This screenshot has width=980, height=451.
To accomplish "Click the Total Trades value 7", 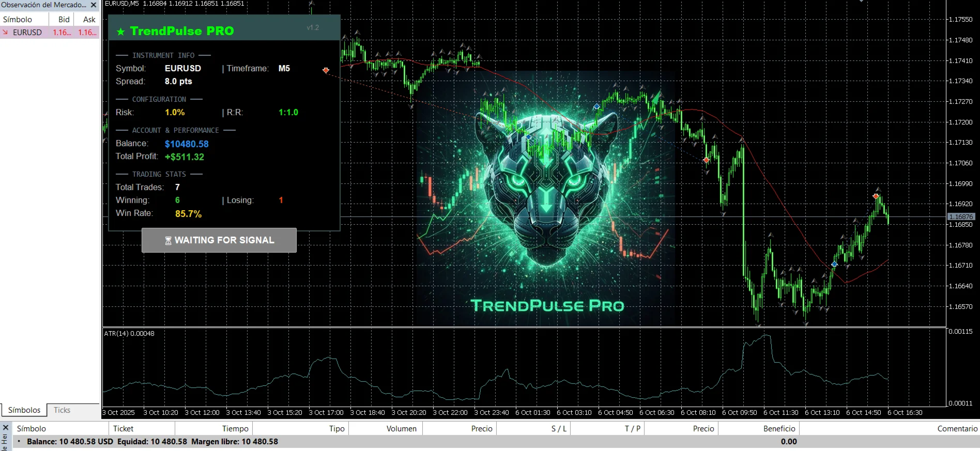I will tap(177, 187).
